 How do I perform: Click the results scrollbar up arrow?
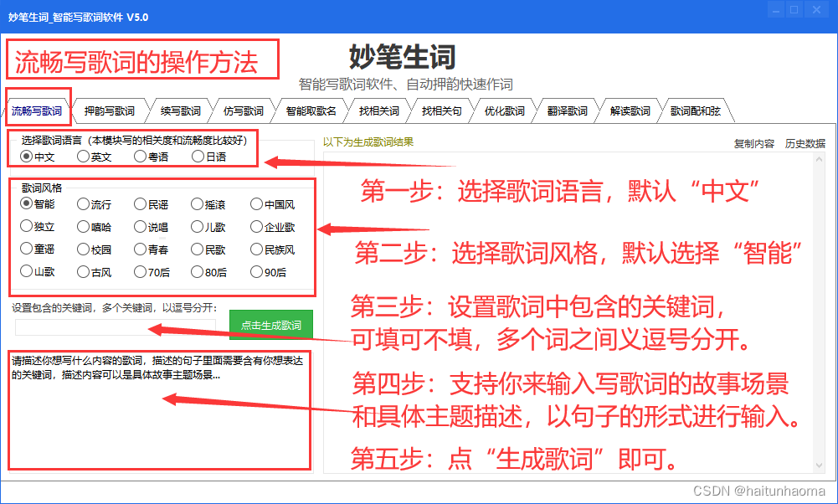coord(819,159)
